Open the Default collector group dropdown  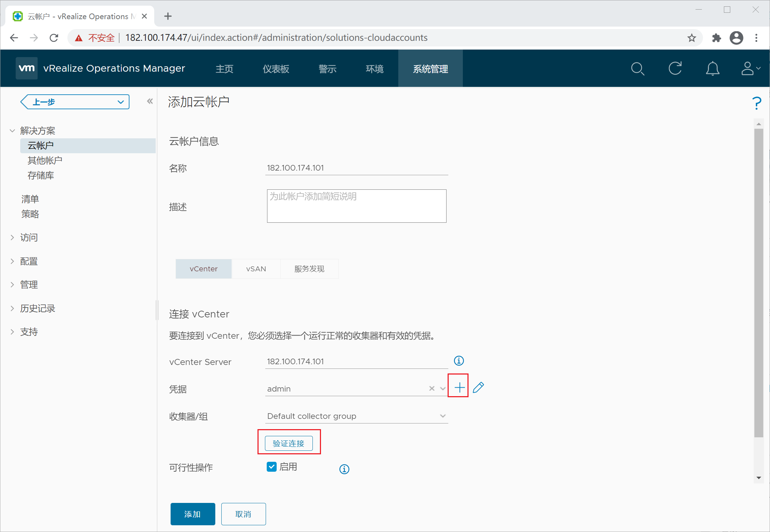tap(443, 416)
